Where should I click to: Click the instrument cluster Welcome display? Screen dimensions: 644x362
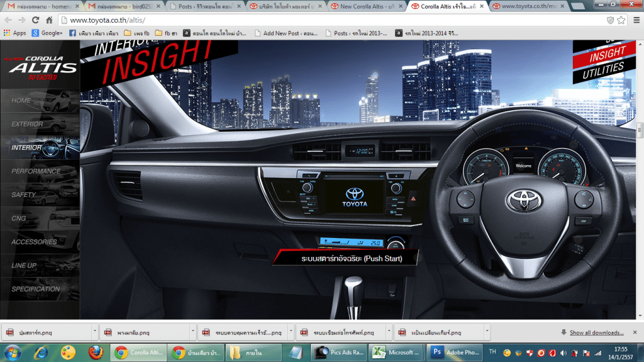coord(523,166)
